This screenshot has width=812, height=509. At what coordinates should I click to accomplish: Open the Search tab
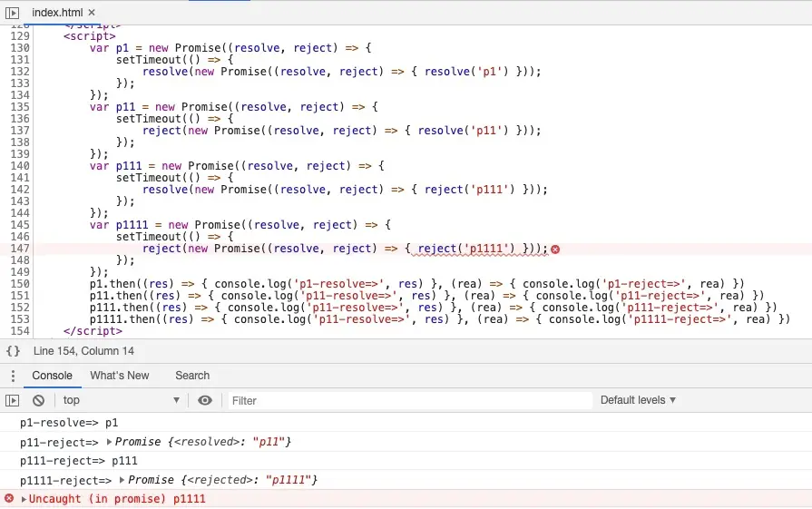click(x=192, y=376)
